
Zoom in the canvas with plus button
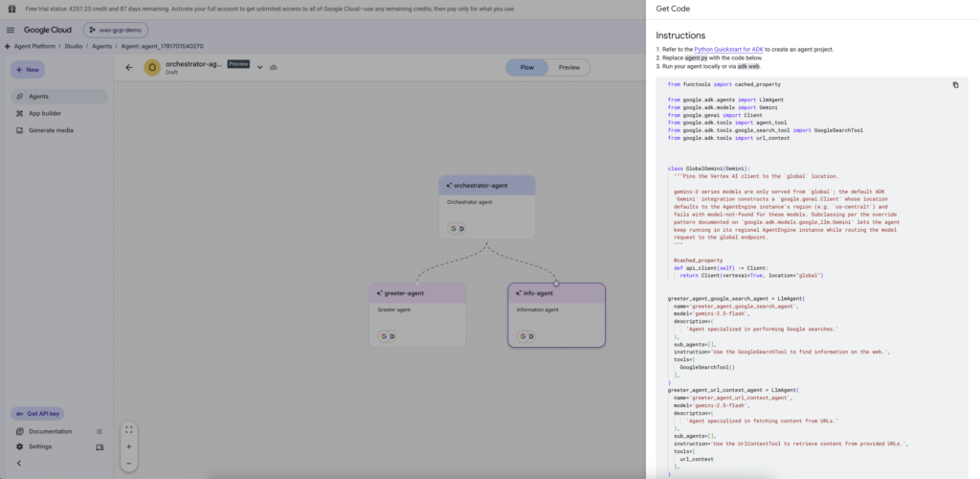(129, 447)
